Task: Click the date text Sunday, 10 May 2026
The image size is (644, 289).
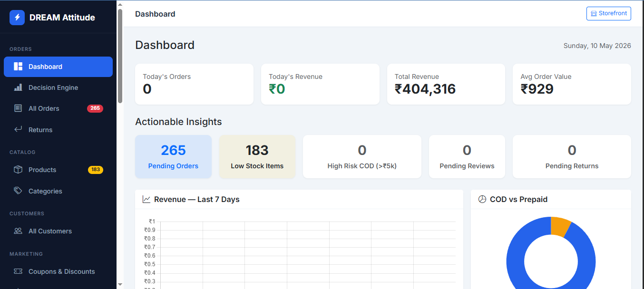Action: pyautogui.click(x=597, y=46)
